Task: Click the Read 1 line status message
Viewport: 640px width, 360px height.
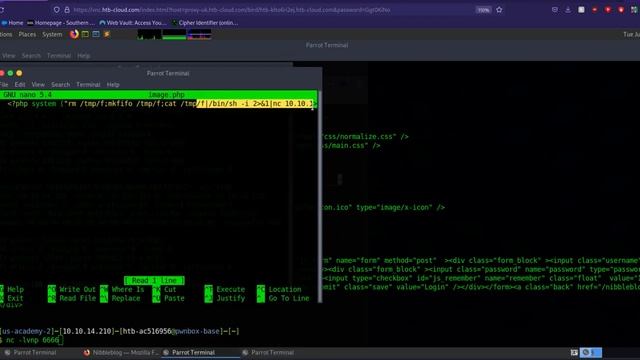Action: [154, 280]
